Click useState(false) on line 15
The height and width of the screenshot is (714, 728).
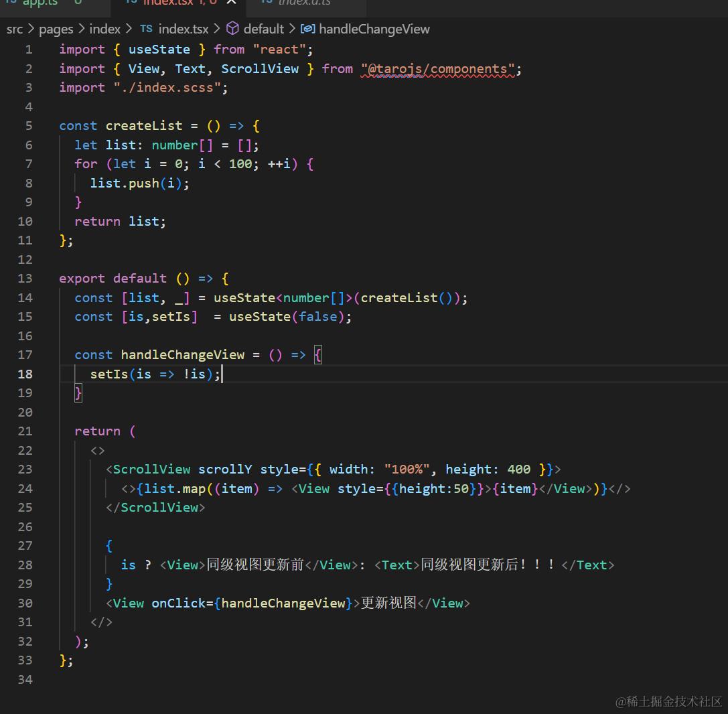(287, 317)
